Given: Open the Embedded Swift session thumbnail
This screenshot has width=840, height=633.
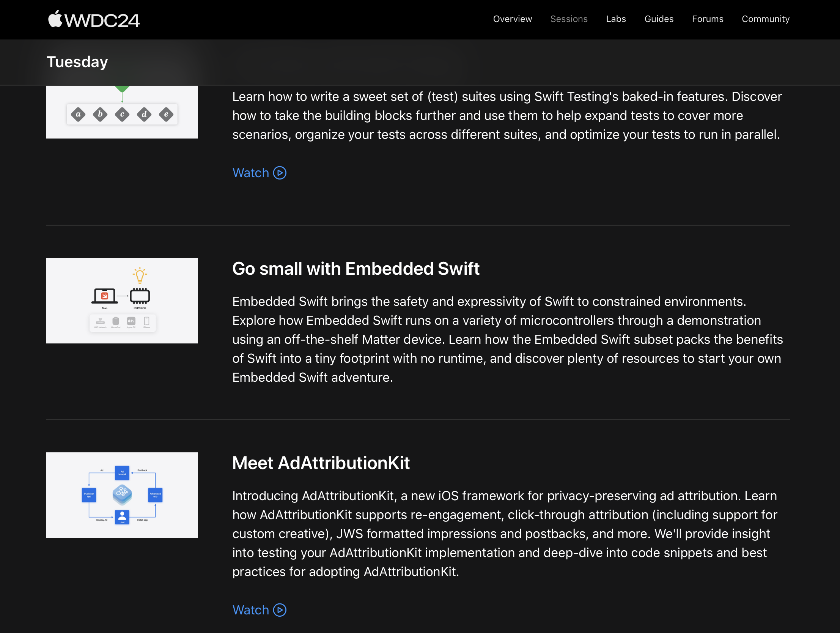Looking at the screenshot, I should (122, 301).
